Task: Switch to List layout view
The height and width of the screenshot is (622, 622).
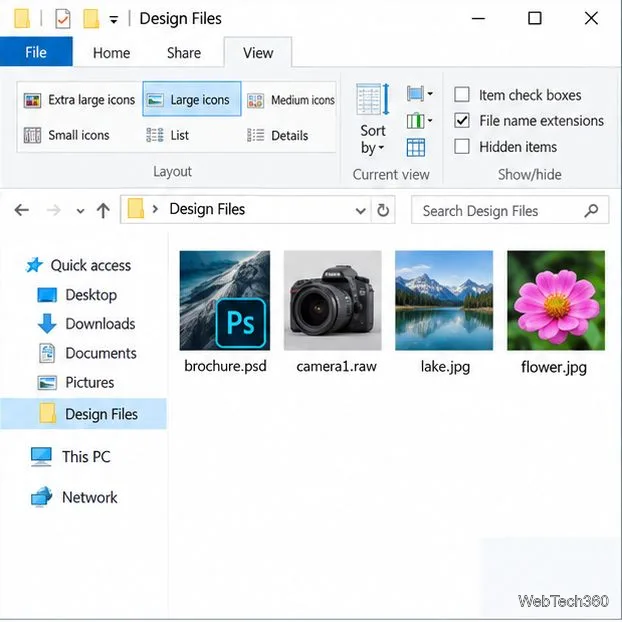Action: click(x=167, y=135)
